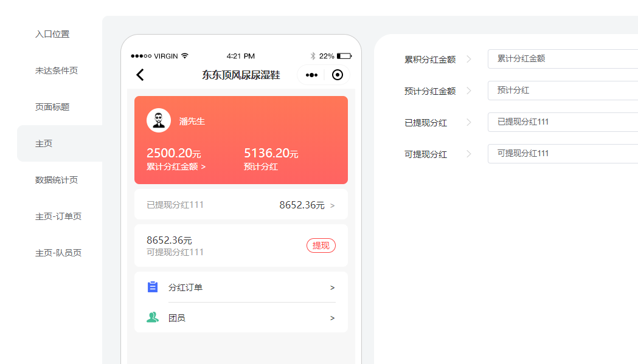Screen dimensions: 638x364
Task: Focus the 累计分红金额 input field
Action: point(563,59)
